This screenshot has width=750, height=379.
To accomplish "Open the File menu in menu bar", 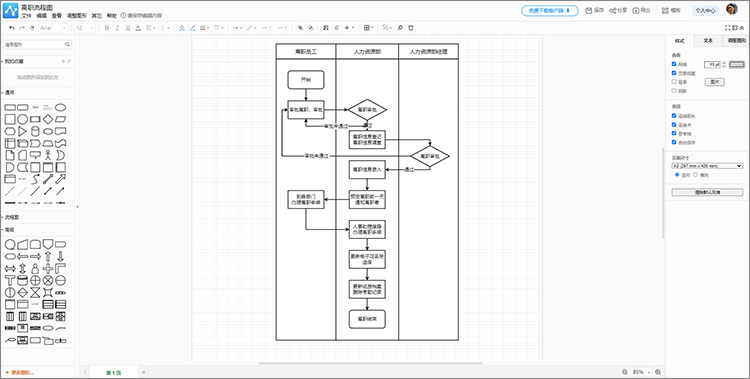I will [x=26, y=15].
